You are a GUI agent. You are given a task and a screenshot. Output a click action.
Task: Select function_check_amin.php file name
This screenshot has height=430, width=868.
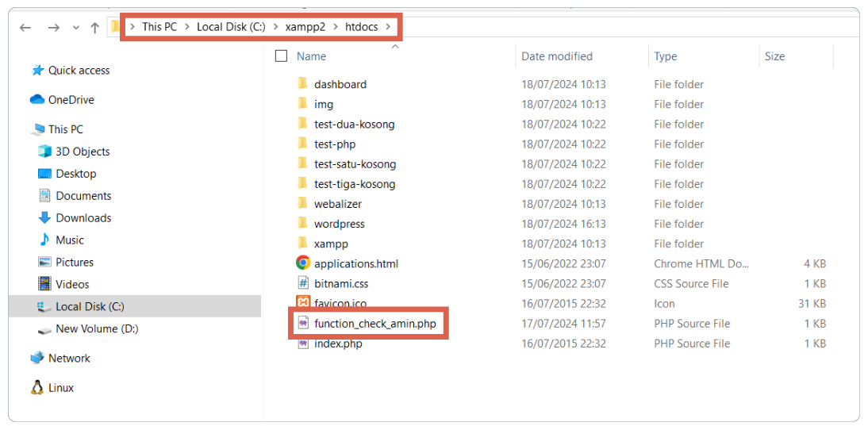(x=374, y=323)
